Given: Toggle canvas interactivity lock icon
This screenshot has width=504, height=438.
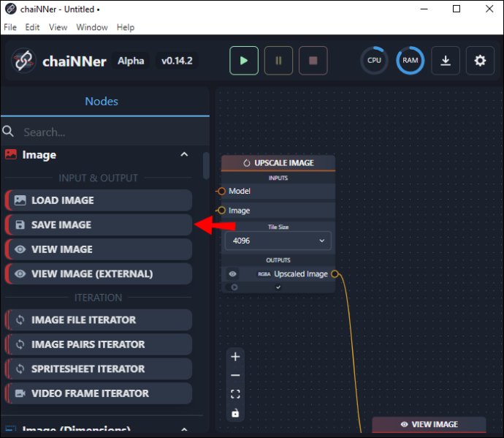Looking at the screenshot, I should (x=235, y=413).
